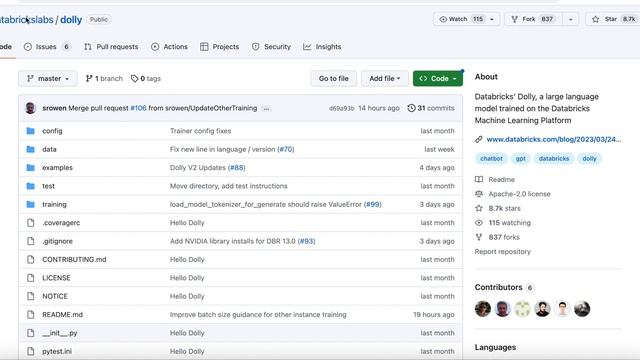The width and height of the screenshot is (640, 360).
Task: Click the examples folder icon
Action: pyautogui.click(x=31, y=167)
